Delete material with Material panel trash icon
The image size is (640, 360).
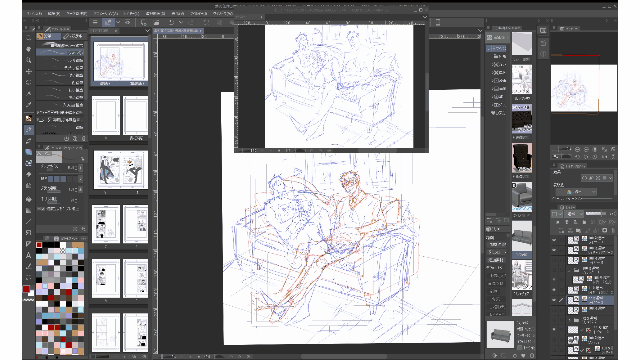(x=532, y=356)
